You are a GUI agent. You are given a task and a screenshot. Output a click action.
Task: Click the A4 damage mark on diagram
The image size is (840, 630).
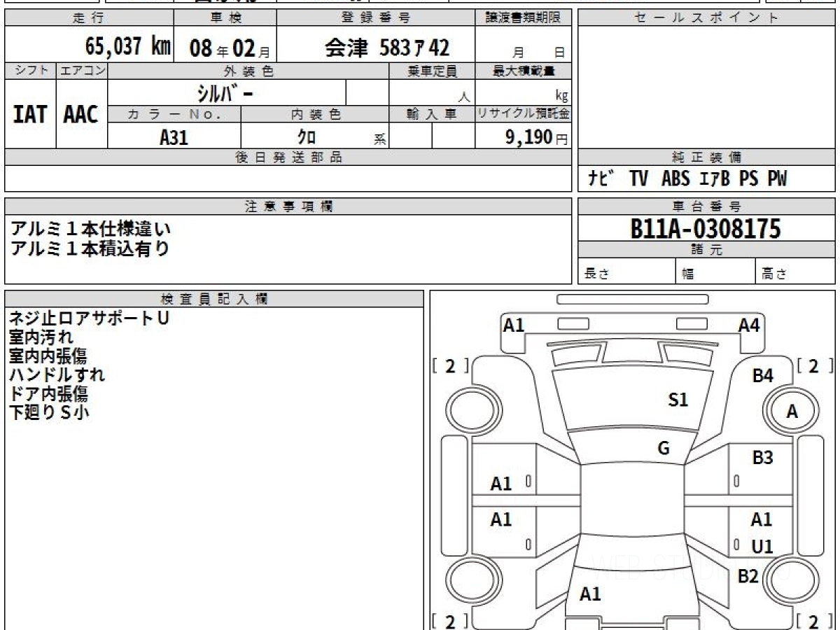[748, 325]
